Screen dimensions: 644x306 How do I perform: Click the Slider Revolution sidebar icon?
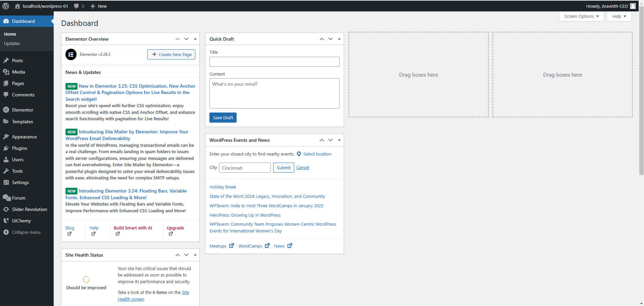coord(6,209)
